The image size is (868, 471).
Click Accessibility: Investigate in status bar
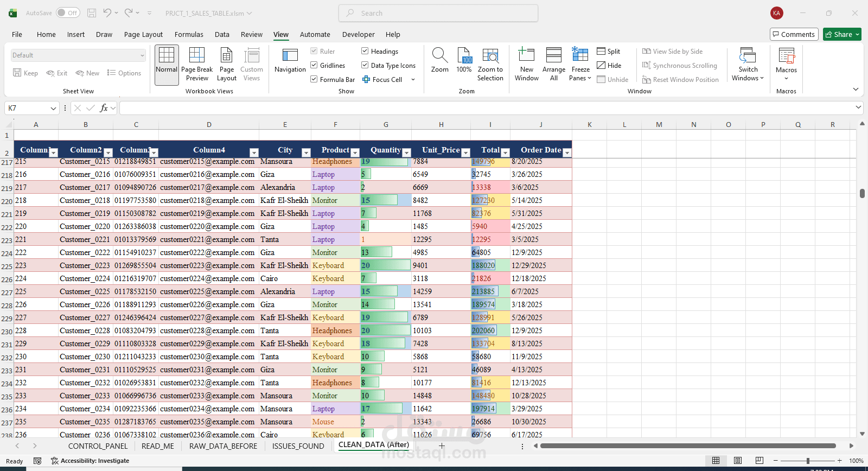click(x=90, y=461)
